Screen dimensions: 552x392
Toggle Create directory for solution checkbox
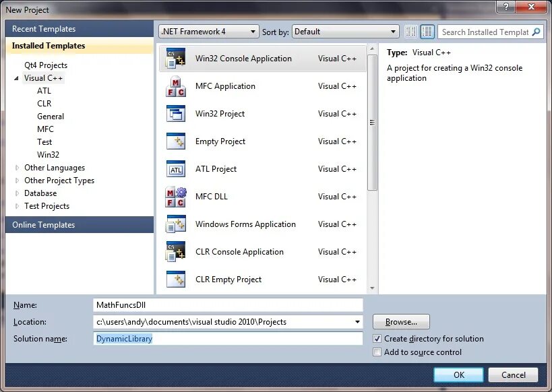click(x=377, y=339)
